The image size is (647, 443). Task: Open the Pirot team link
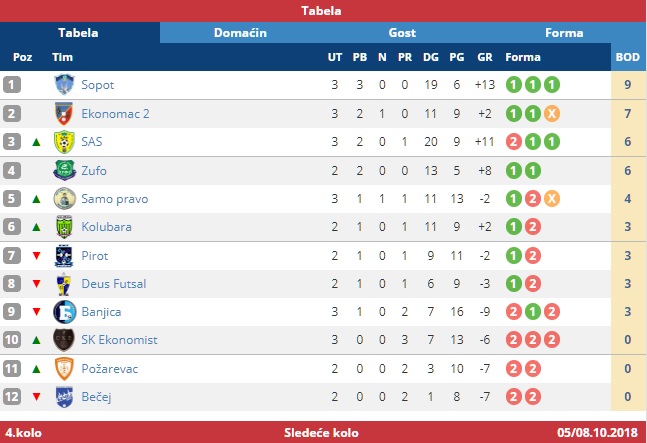coord(94,256)
